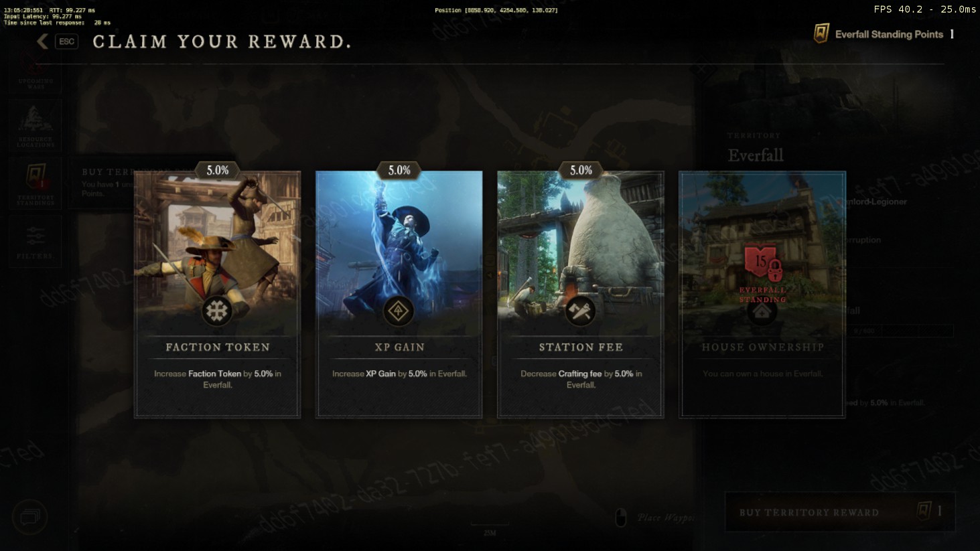Select the Faction Token snowflake emblem icon
This screenshot has width=980, height=551.
[x=217, y=311]
